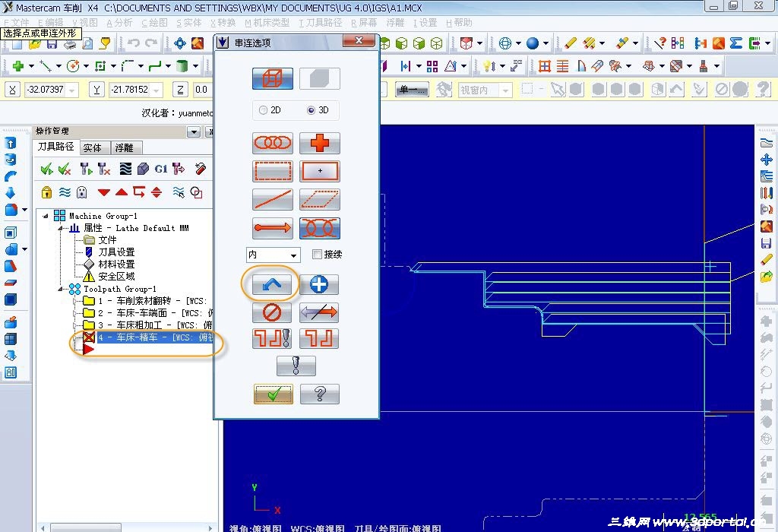Select the point (red plus) chaining option
The width and height of the screenshot is (778, 532).
click(x=320, y=143)
